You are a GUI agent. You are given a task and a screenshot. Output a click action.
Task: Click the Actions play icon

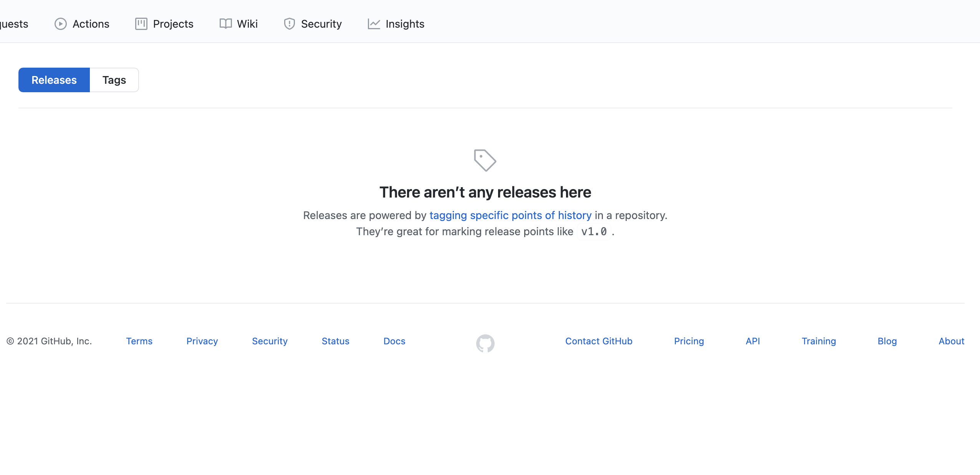[60, 24]
